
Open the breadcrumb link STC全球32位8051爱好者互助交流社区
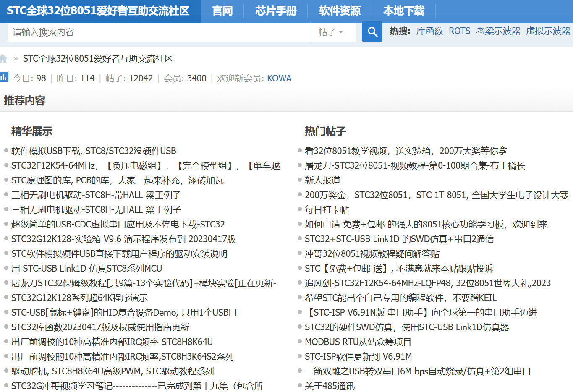click(98, 59)
